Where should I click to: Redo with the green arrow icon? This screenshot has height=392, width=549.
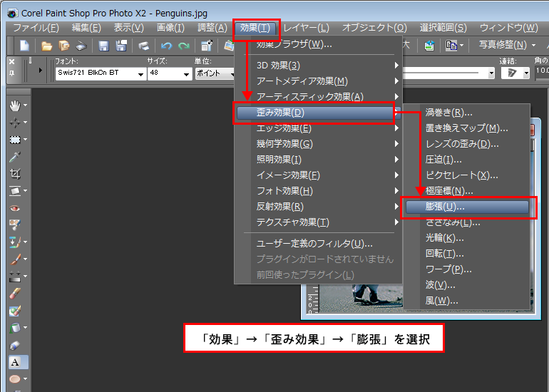coord(184,46)
